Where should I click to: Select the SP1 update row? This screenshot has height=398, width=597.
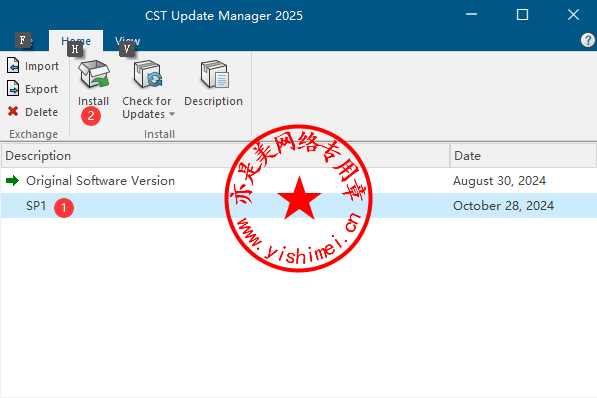(x=298, y=206)
